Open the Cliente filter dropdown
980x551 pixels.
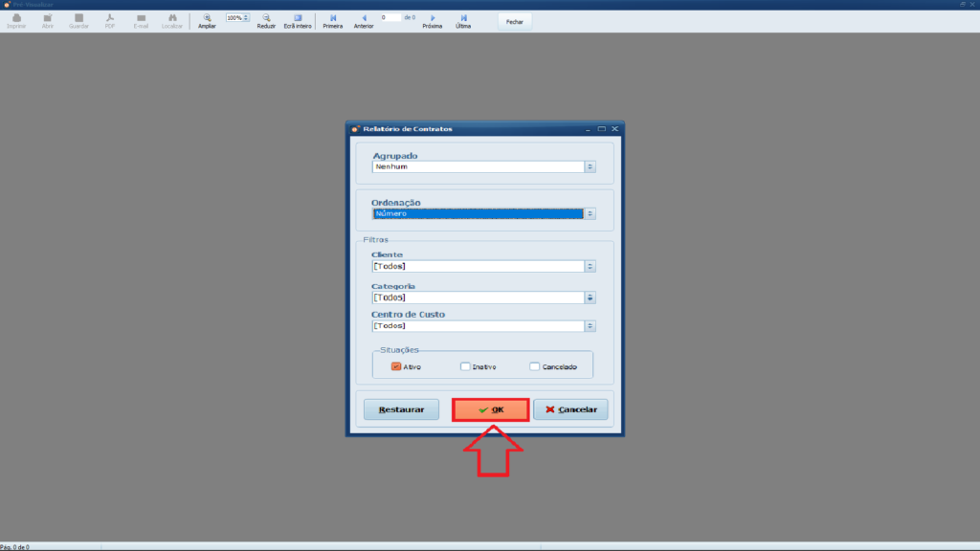[x=590, y=266]
